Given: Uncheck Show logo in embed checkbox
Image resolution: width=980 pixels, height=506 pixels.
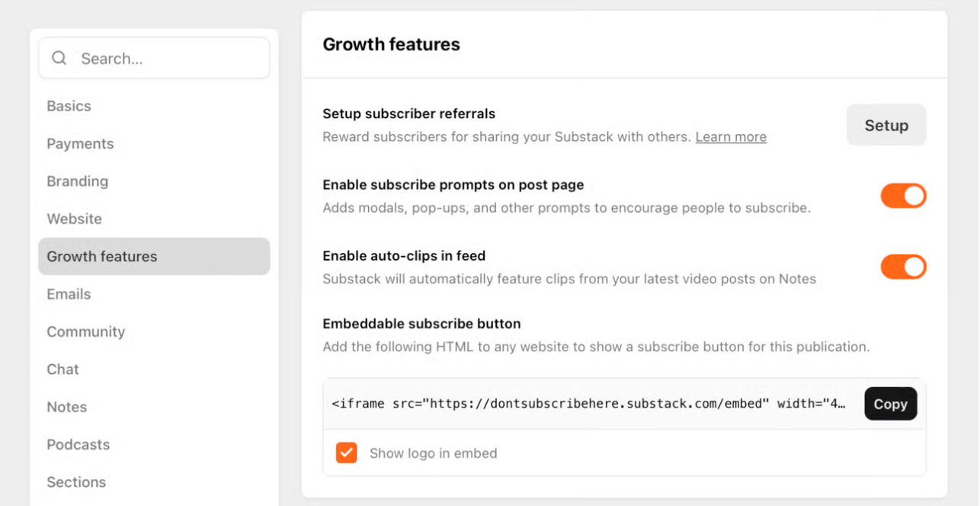Looking at the screenshot, I should [x=347, y=453].
